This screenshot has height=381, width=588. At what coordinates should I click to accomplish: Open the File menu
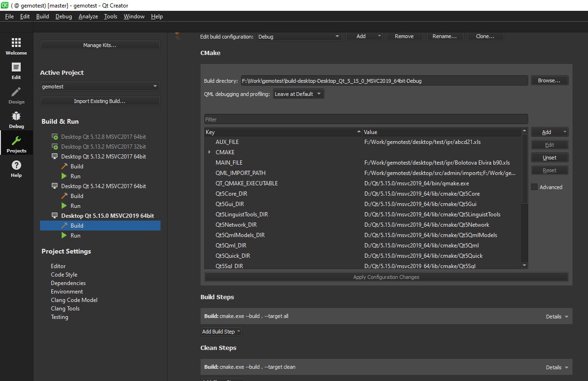(x=9, y=16)
